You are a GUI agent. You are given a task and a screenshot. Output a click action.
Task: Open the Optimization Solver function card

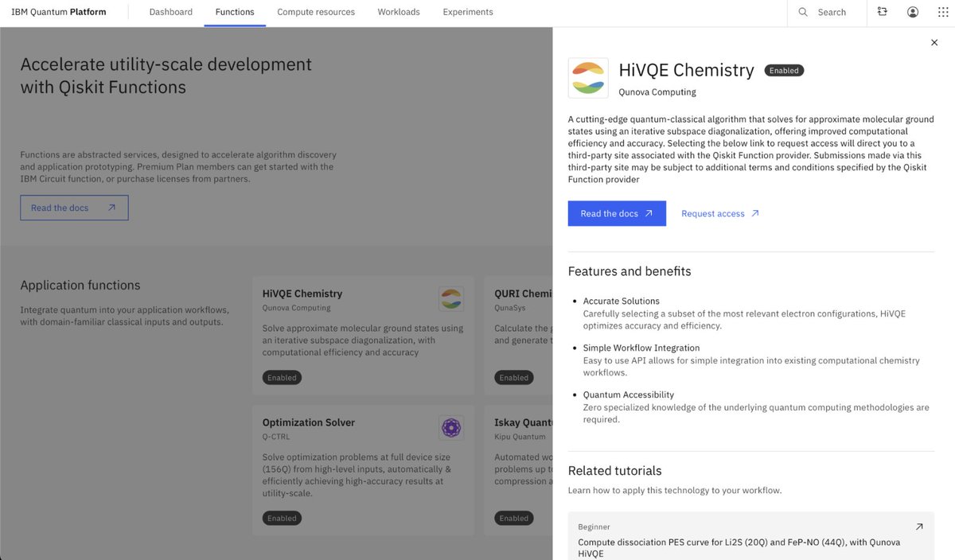point(363,470)
